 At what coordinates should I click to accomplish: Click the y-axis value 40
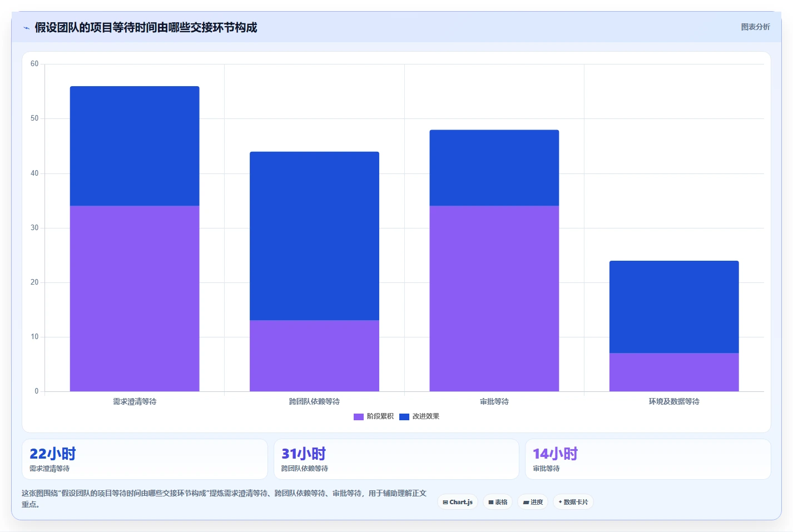34,173
